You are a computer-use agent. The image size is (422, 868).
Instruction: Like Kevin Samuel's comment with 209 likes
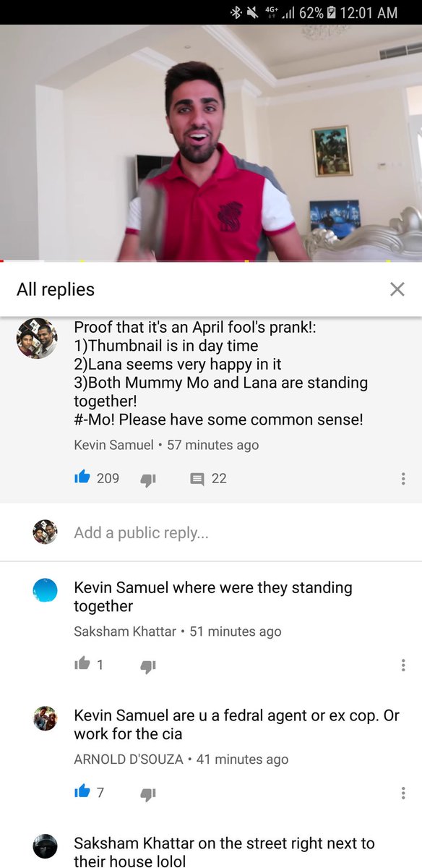pyautogui.click(x=82, y=477)
